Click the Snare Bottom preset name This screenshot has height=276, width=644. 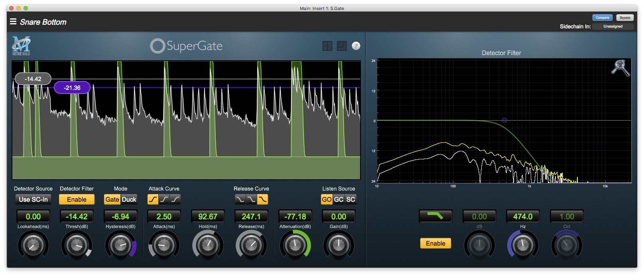click(43, 22)
